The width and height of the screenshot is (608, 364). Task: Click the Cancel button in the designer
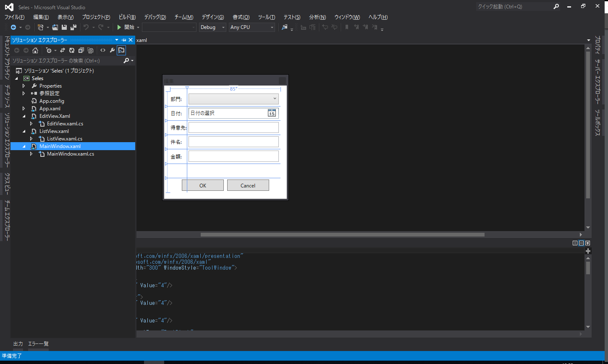pyautogui.click(x=248, y=185)
